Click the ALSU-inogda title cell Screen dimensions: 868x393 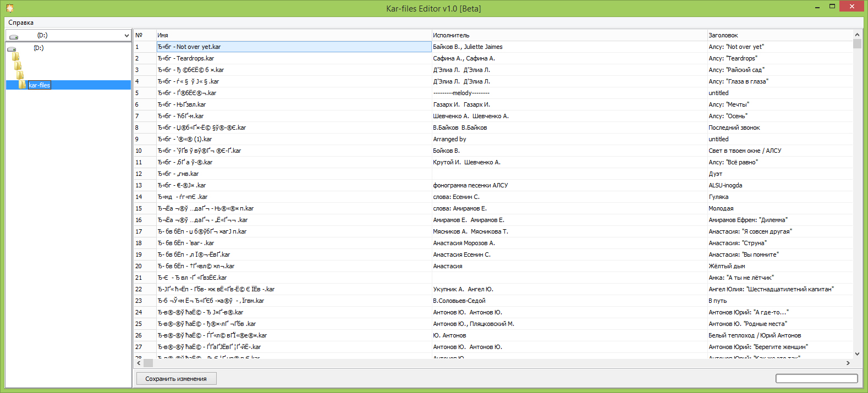[x=725, y=185]
